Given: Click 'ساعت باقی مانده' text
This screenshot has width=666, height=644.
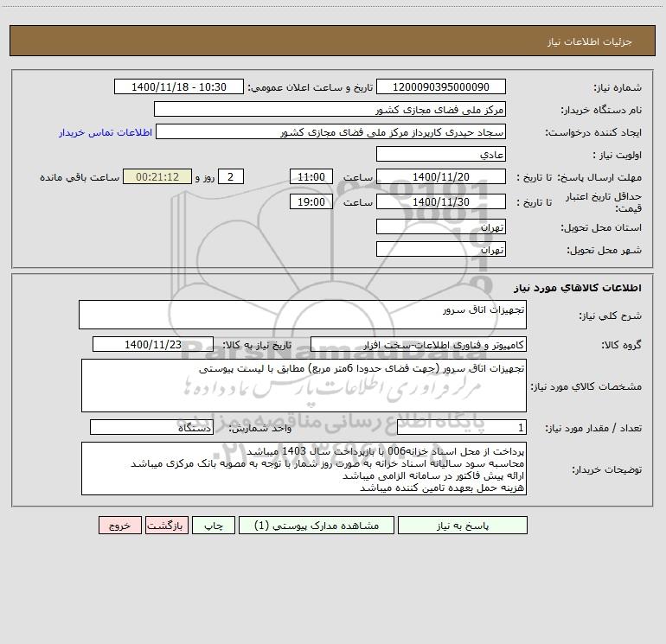Looking at the screenshot, I should pyautogui.click(x=80, y=177).
